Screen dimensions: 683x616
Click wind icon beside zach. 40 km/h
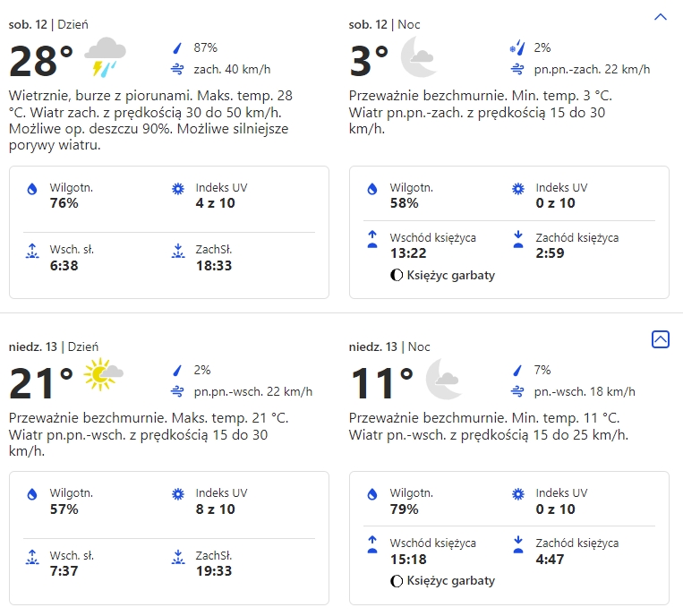[176, 69]
